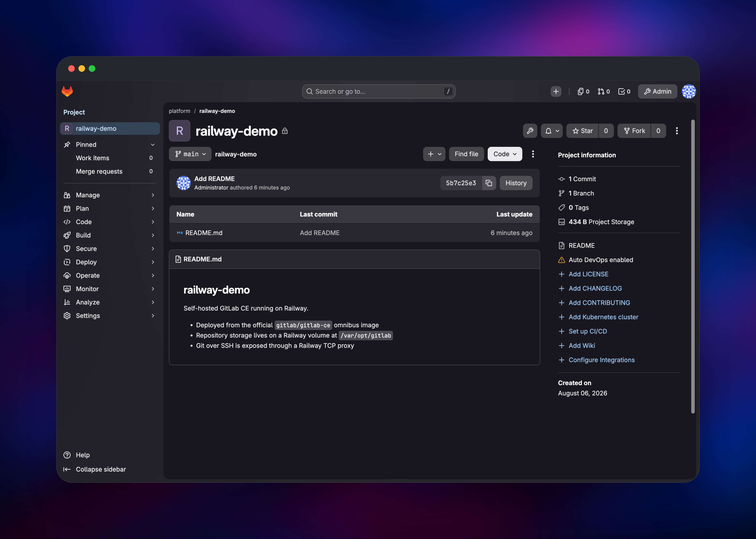Screen dimensions: 756x539
Task: Click the Settings gear icon
Action: point(67,316)
